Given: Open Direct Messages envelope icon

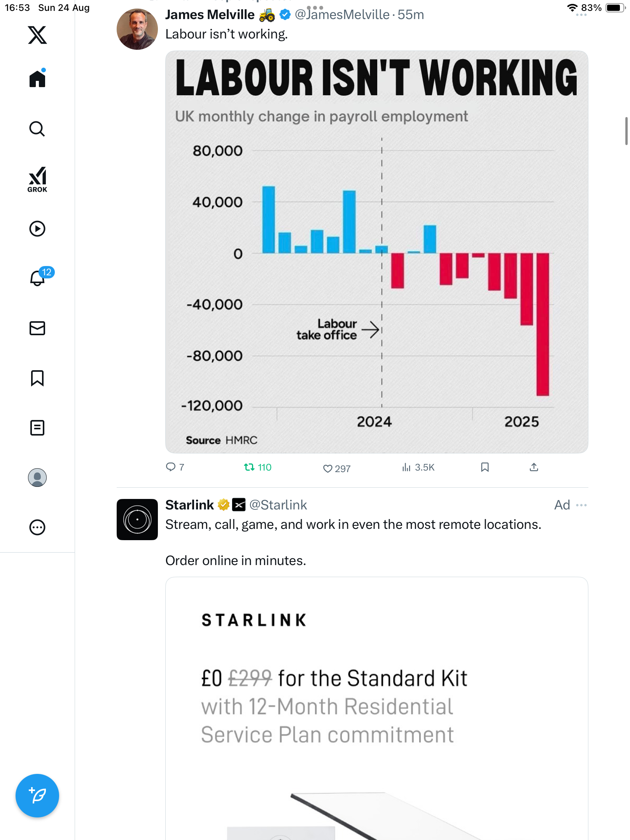Looking at the screenshot, I should coord(37,328).
